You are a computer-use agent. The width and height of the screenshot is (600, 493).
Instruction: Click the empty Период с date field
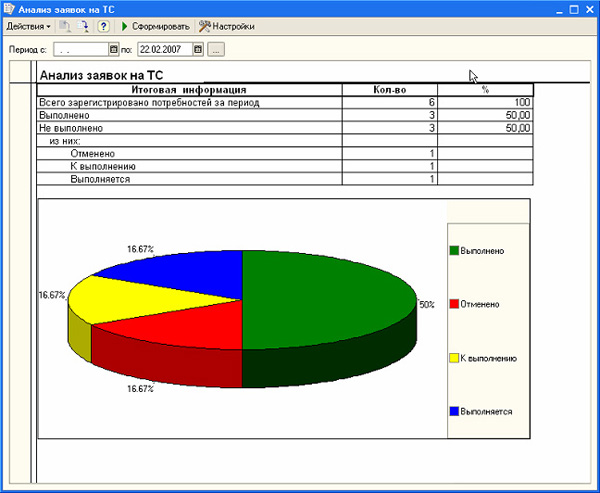coord(81,49)
